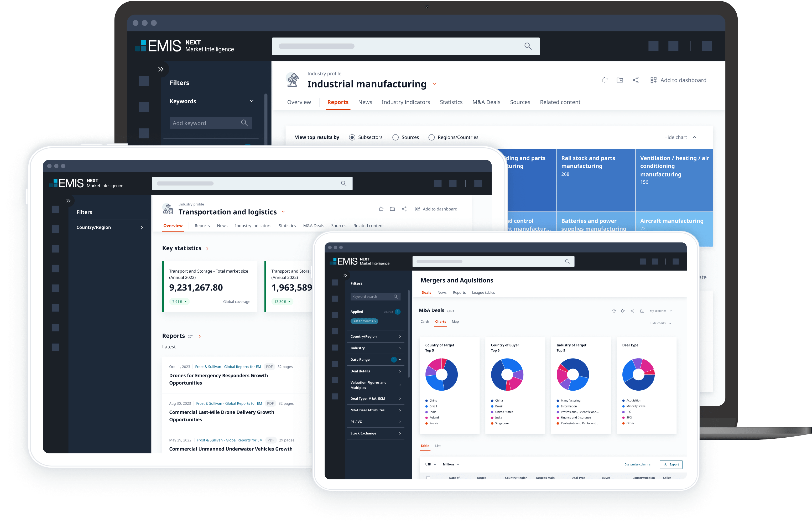Click the Add to dashboard button

coord(678,80)
